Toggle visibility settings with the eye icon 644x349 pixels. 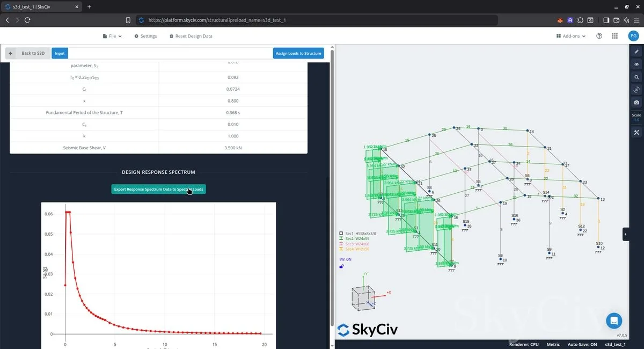pyautogui.click(x=636, y=64)
